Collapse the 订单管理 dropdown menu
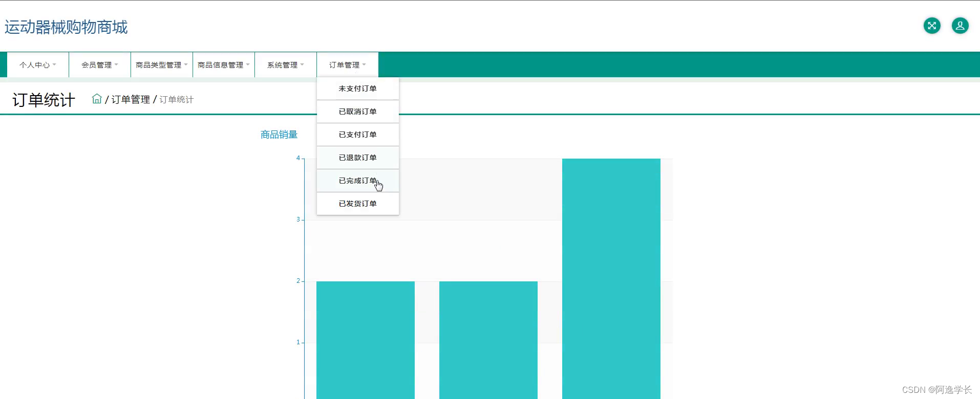980x399 pixels. click(x=348, y=65)
